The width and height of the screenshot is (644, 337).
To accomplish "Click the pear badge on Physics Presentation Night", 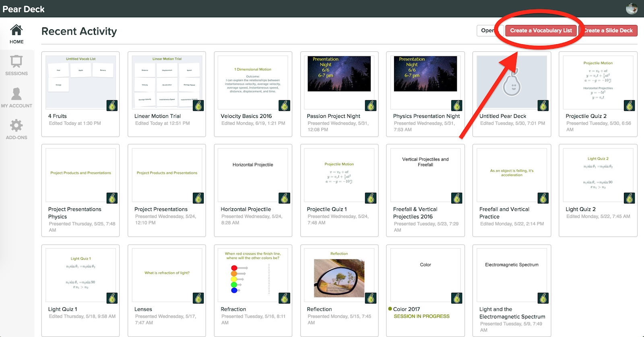I will point(457,105).
